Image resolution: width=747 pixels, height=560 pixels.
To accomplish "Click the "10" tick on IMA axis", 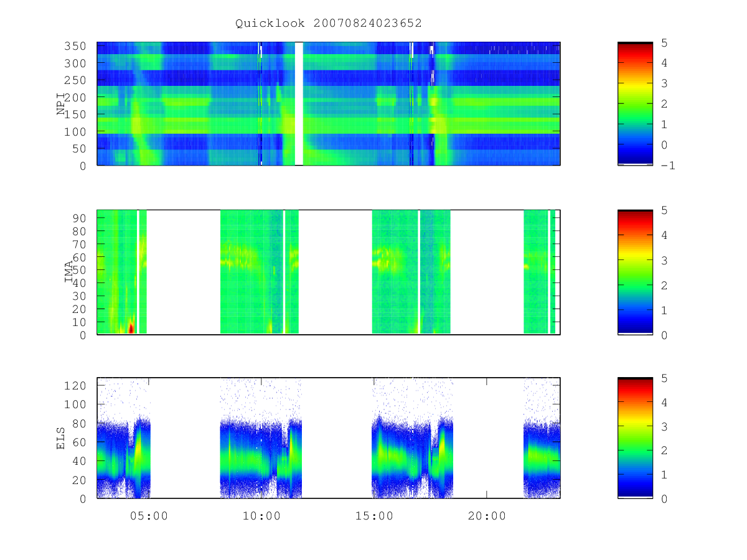I will [x=80, y=322].
